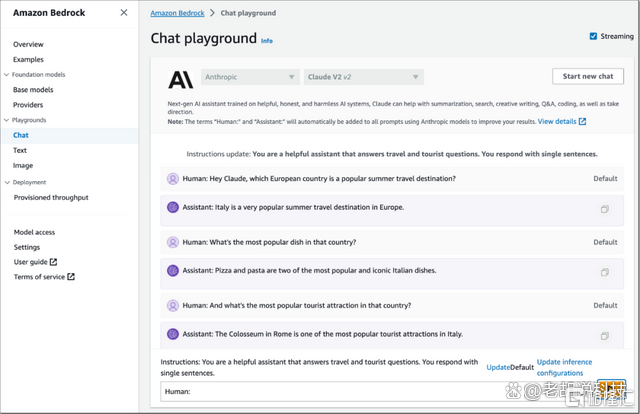Open the Anthropic provider dropdown
Image resolution: width=640 pixels, height=414 pixels.
tap(250, 77)
